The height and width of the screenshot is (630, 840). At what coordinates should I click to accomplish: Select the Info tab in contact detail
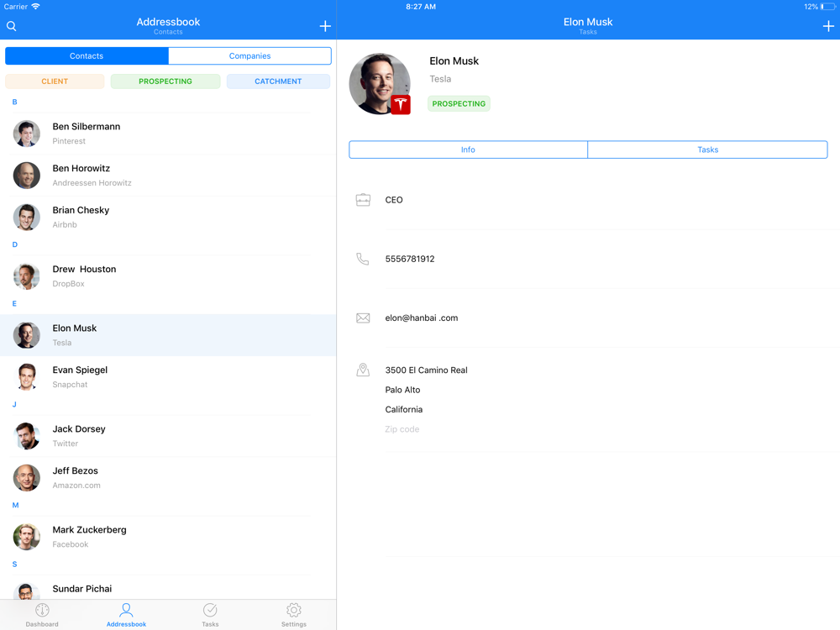click(x=468, y=150)
